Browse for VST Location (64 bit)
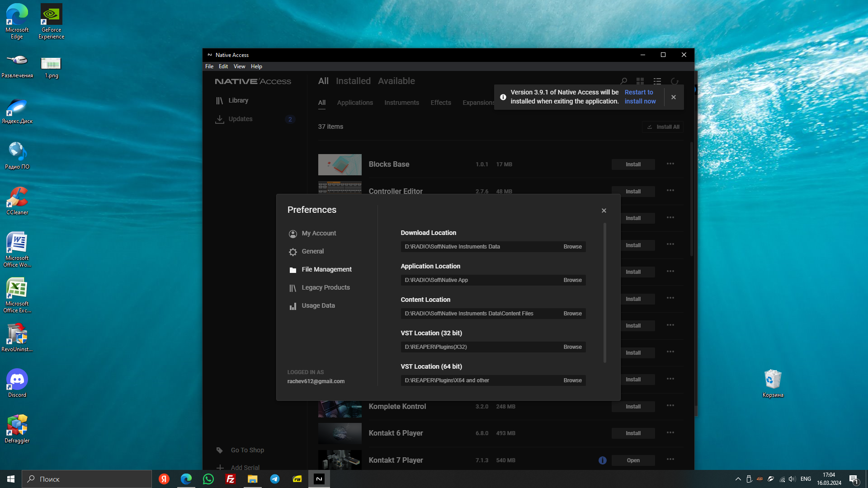868x488 pixels. [572, 380]
